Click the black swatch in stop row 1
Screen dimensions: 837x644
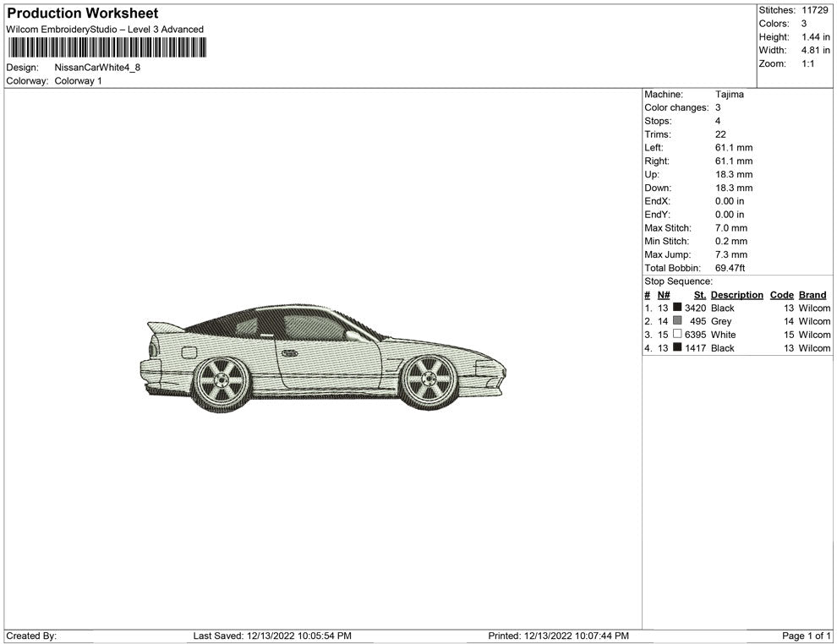(677, 308)
